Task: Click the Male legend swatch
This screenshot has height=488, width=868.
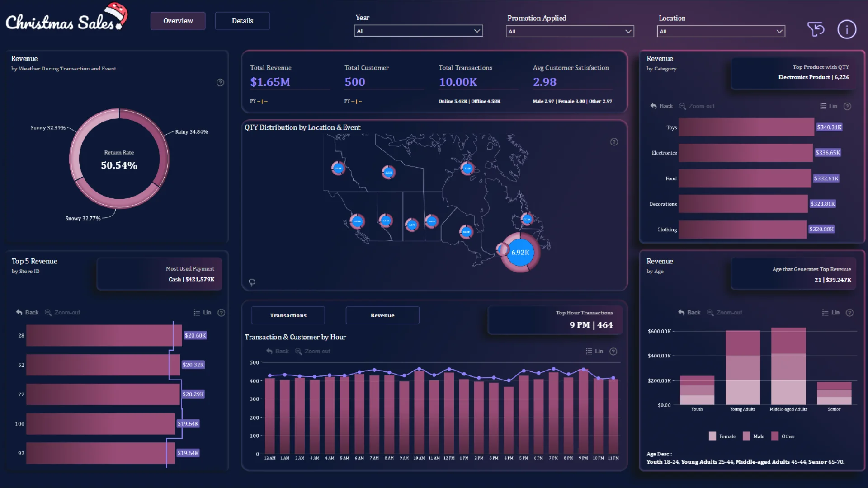Action: point(746,436)
